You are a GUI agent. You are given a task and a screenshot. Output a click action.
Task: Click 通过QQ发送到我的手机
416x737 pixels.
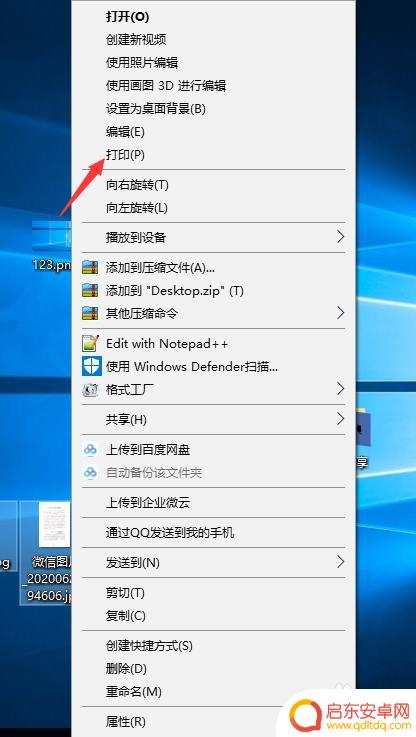tap(170, 533)
